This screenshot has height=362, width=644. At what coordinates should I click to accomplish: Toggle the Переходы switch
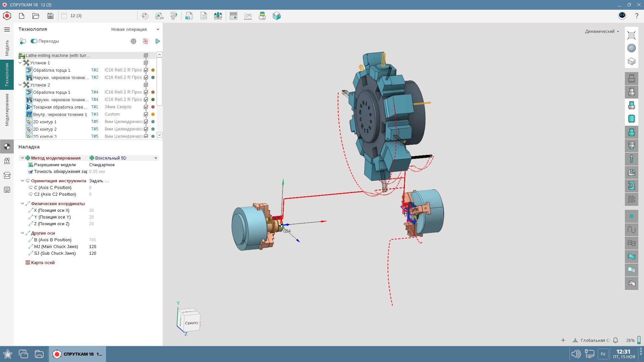[34, 41]
